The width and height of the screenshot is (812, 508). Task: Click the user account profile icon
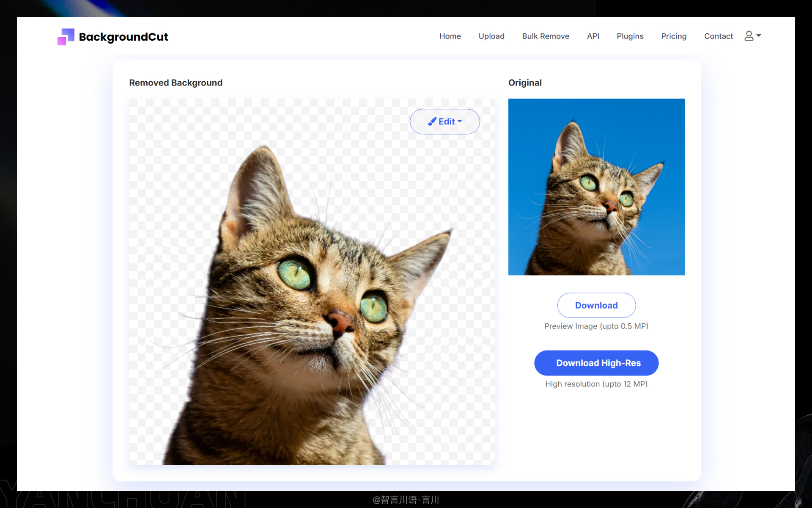(x=749, y=36)
